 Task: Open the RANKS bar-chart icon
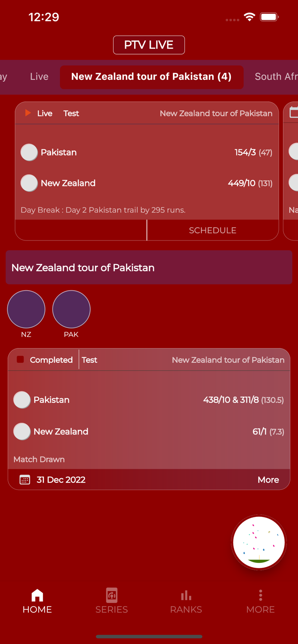[186, 595]
